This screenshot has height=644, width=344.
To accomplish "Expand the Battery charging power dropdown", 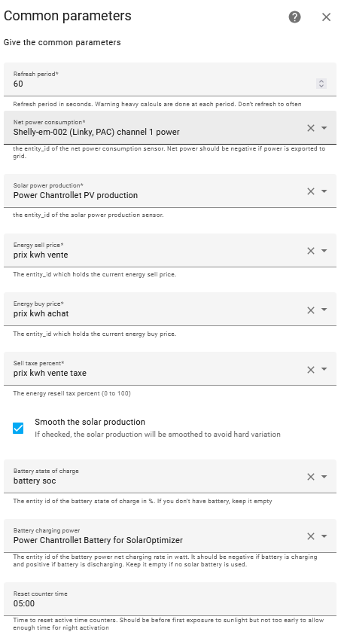I will coord(324,536).
